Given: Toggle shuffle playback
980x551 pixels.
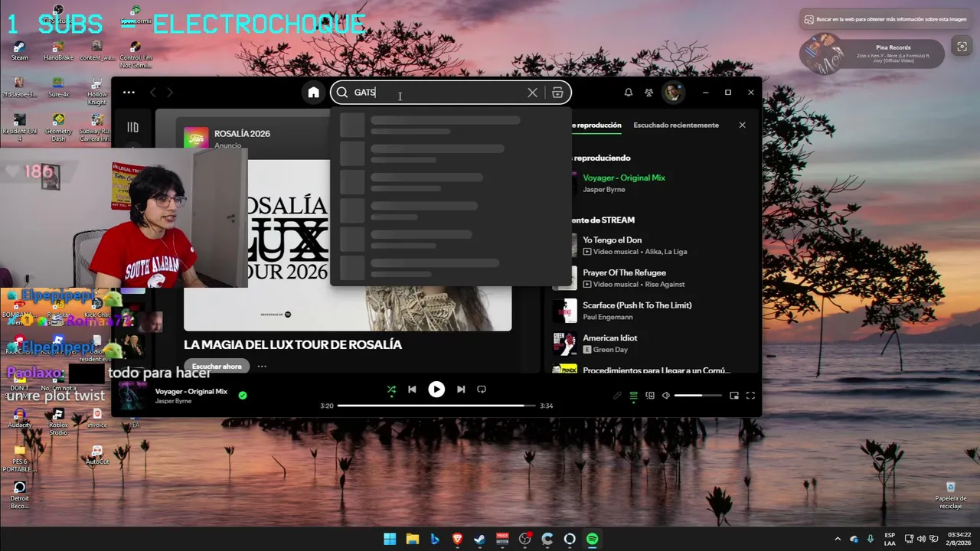Looking at the screenshot, I should pos(391,390).
